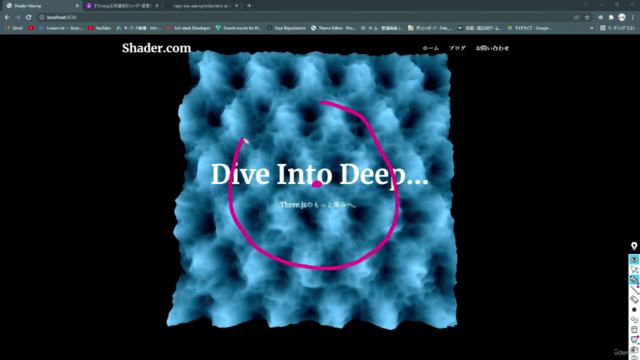Open the share icon in address bar

[x=576, y=18]
